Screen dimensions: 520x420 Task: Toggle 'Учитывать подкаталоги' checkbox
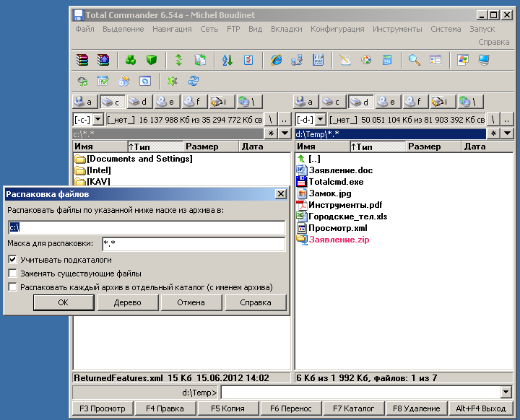tap(12, 260)
